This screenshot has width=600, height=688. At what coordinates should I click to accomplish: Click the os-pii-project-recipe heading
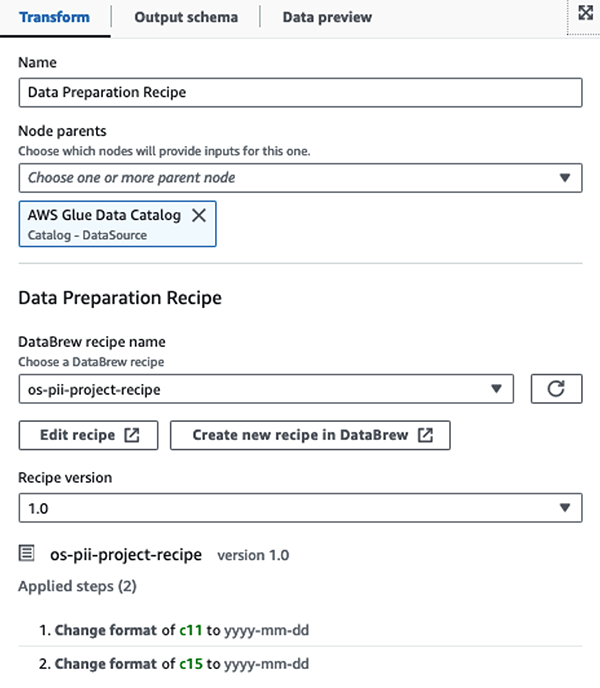pos(126,554)
